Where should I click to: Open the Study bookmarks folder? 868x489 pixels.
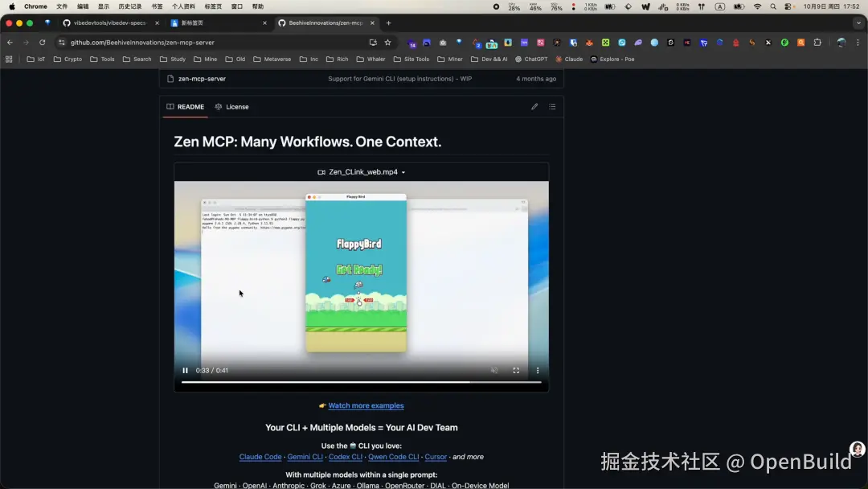[173, 60]
